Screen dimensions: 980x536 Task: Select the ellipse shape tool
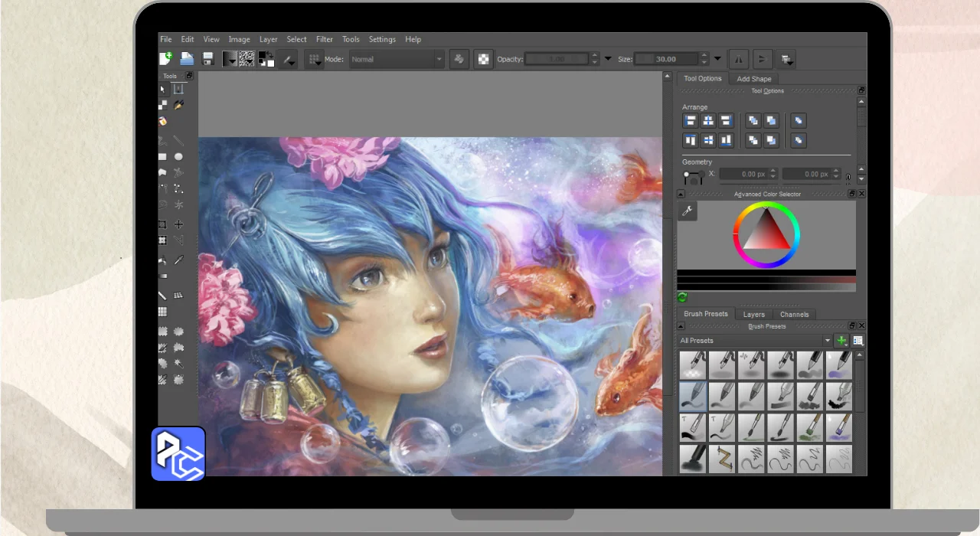click(178, 157)
